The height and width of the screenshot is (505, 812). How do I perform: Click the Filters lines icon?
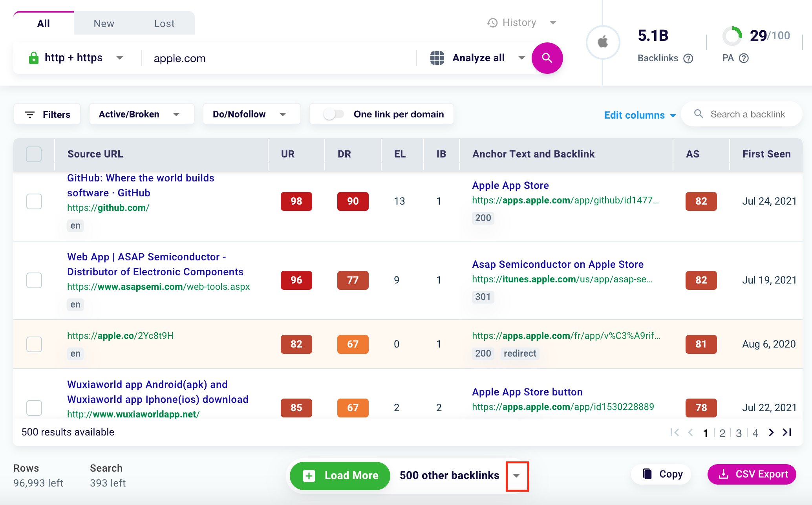coord(30,114)
